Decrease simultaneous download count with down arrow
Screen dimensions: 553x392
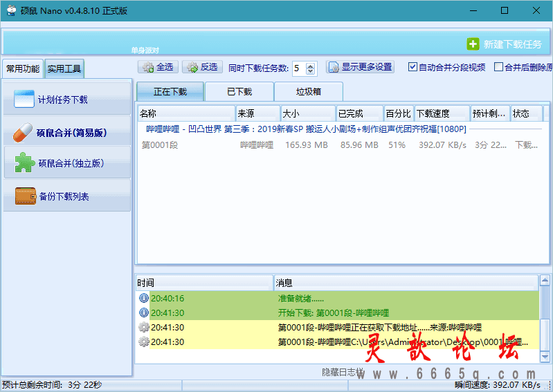[310, 71]
